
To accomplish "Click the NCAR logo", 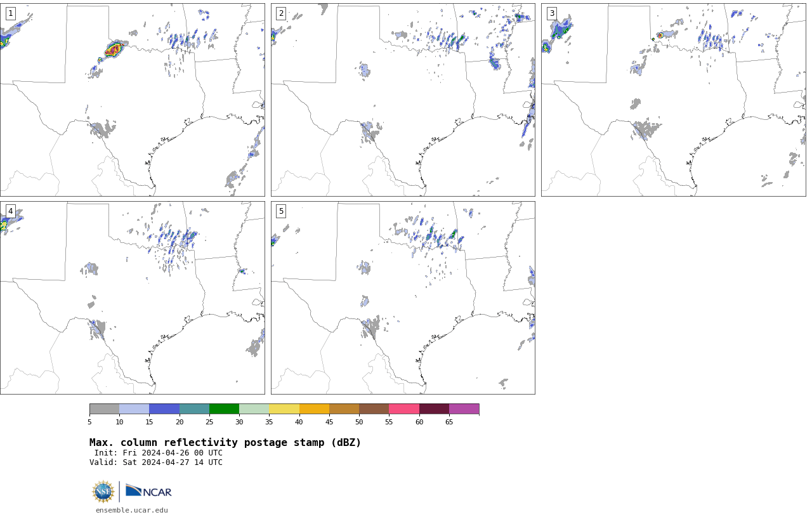I will click(148, 492).
